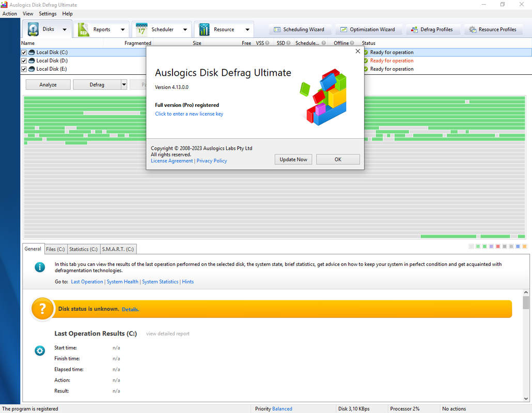Uncheck the Local Disk (D:) checkbox

point(24,61)
